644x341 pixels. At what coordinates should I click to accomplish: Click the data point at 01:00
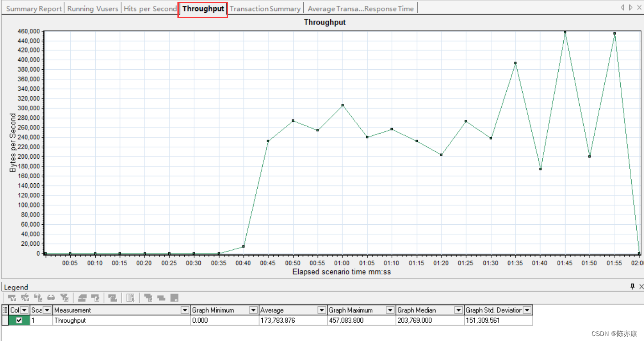click(342, 105)
